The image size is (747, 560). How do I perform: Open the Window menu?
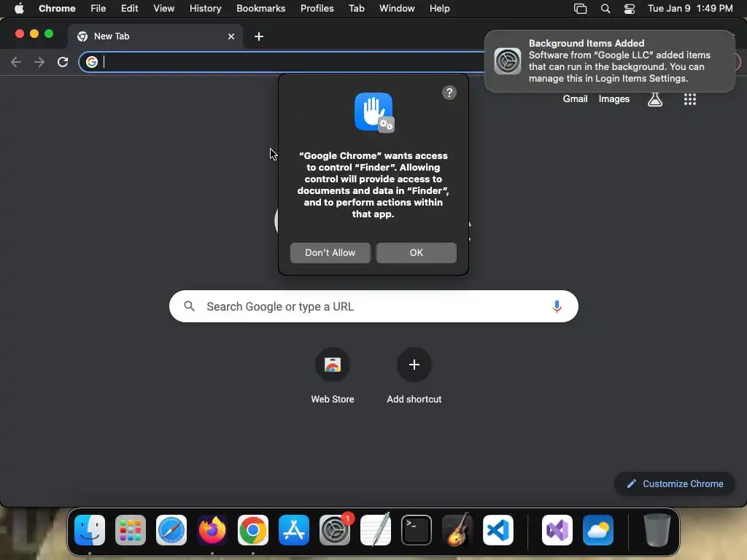point(397,9)
